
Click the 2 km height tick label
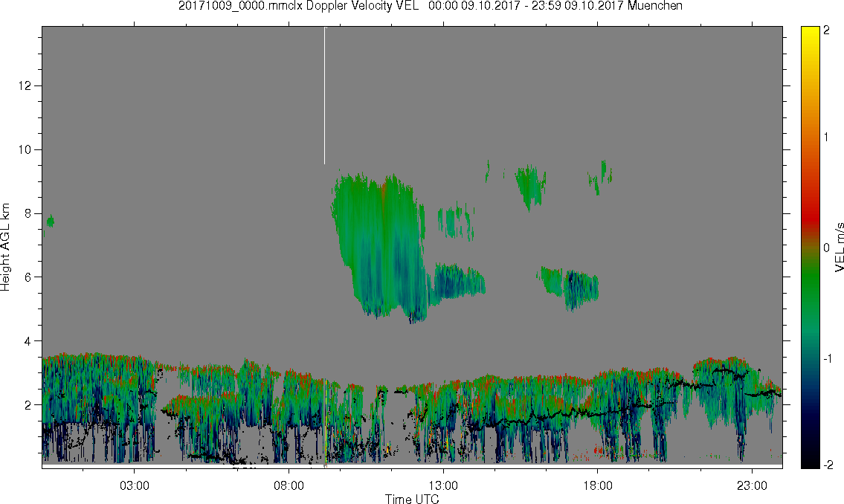tap(27, 404)
